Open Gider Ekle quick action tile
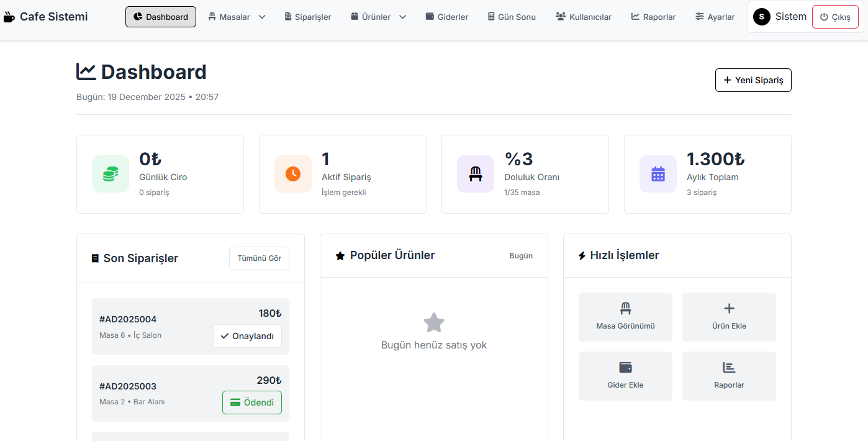Image resolution: width=868 pixels, height=441 pixels. coord(625,376)
